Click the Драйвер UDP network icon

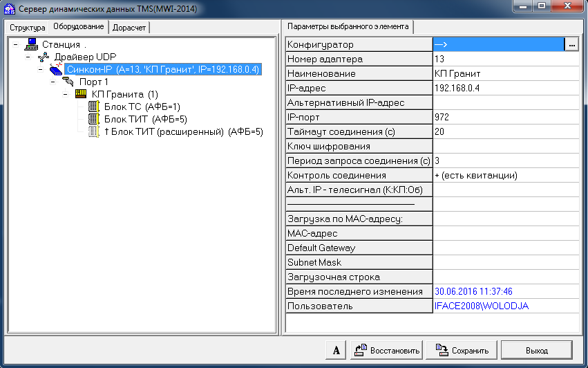[x=44, y=57]
